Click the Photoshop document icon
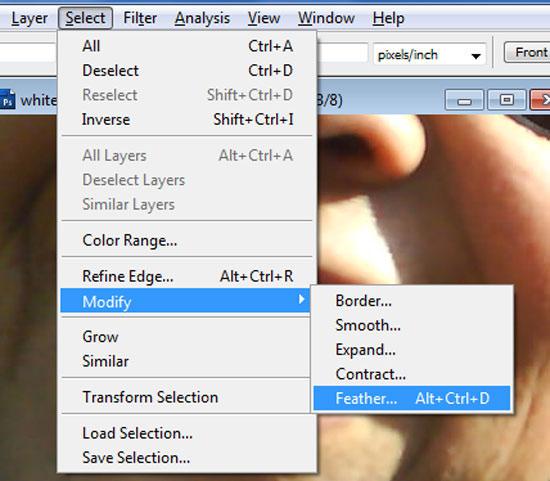The image size is (550, 481). 7,100
